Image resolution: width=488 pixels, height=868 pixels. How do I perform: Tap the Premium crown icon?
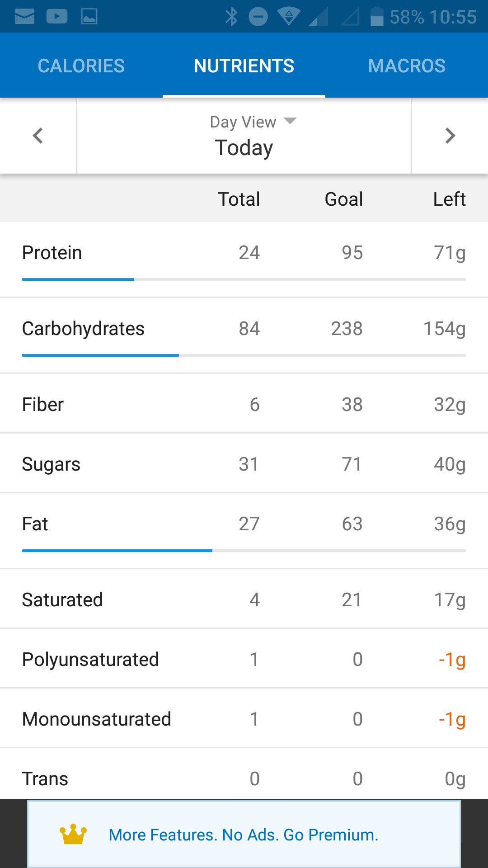click(73, 835)
